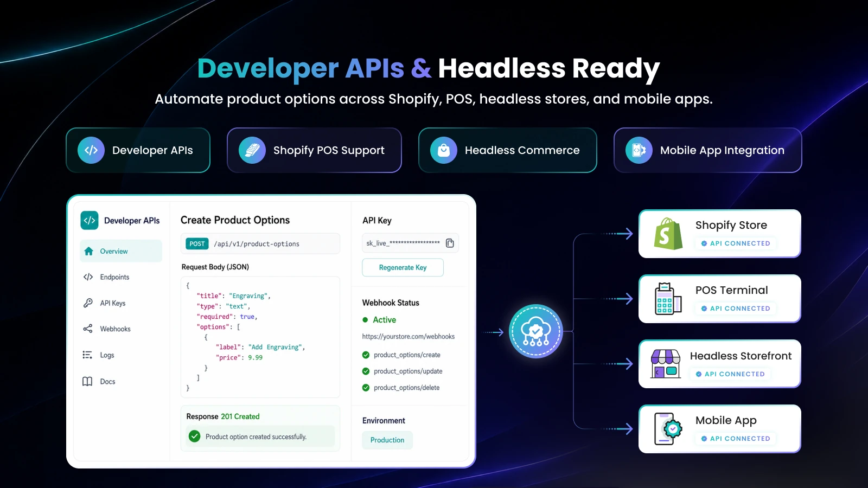The height and width of the screenshot is (488, 868).
Task: Copy the API key with clipboard icon
Action: [450, 243]
